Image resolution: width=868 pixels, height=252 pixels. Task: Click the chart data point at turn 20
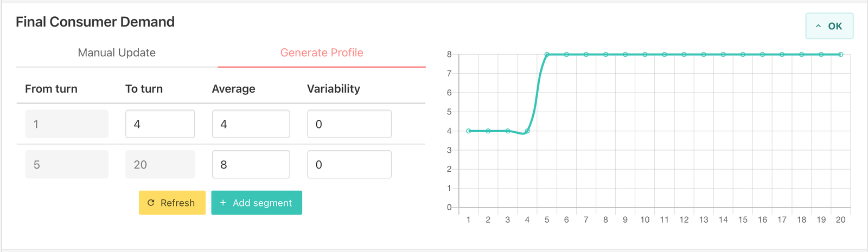pyautogui.click(x=841, y=54)
